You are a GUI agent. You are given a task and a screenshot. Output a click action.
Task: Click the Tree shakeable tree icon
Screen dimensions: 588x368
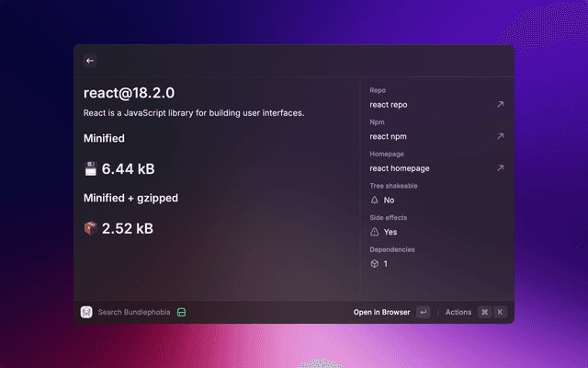coord(375,200)
